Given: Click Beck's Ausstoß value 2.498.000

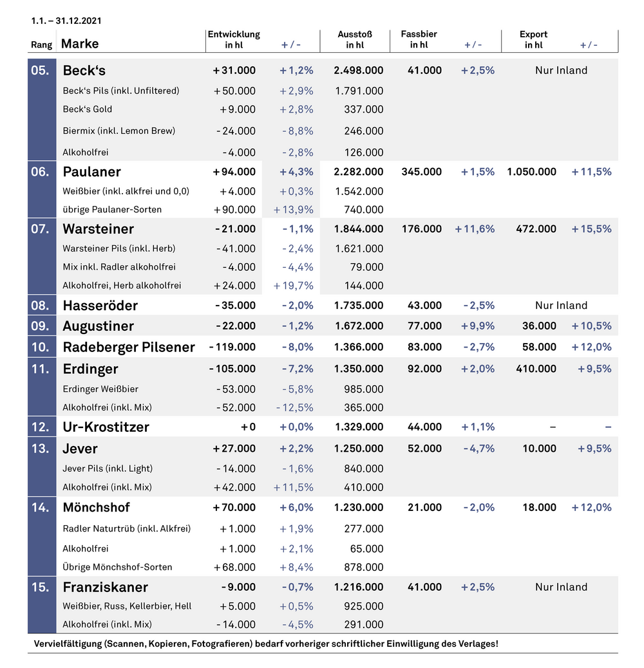Looking at the screenshot, I should point(358,70).
